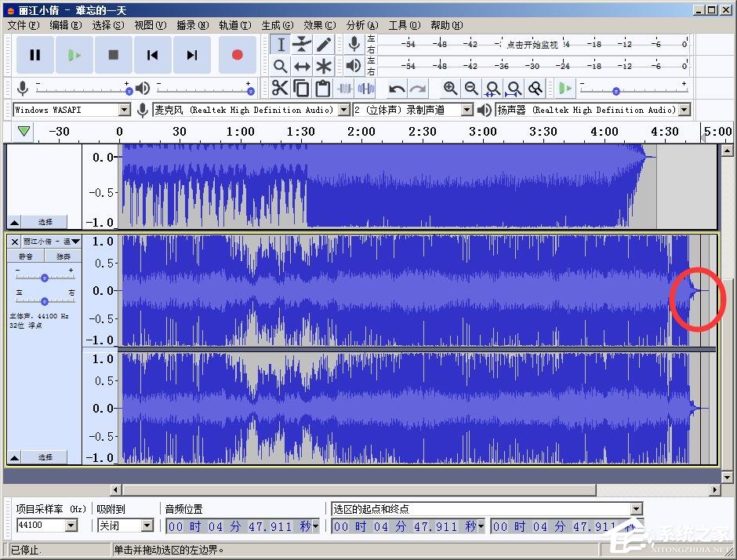The height and width of the screenshot is (560, 737).
Task: Paste audio using the clipboard icon
Action: 322,88
